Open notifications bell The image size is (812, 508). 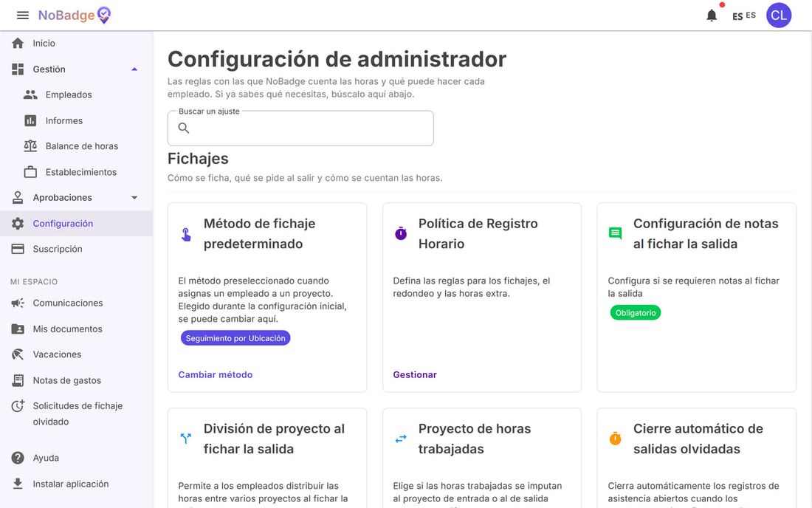tap(712, 16)
